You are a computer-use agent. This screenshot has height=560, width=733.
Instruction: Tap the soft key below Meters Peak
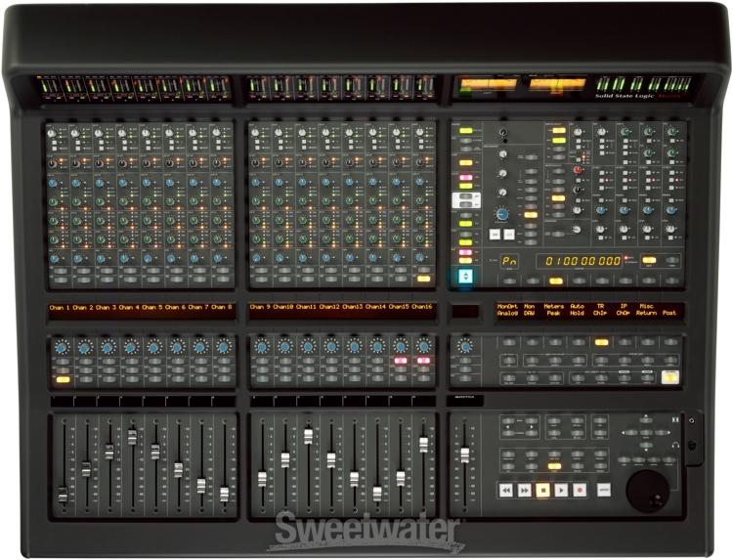pos(555,342)
